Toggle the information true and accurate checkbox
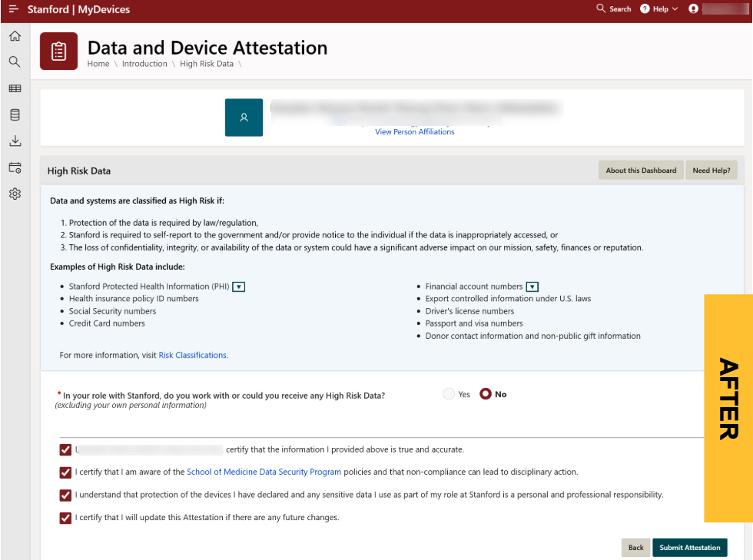Viewport: 753px width, 560px height. (65, 450)
